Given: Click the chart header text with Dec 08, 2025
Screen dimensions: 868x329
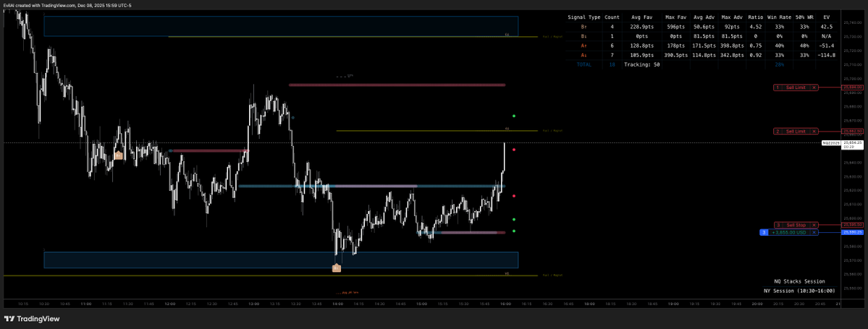Looking at the screenshot, I should click(67, 6).
